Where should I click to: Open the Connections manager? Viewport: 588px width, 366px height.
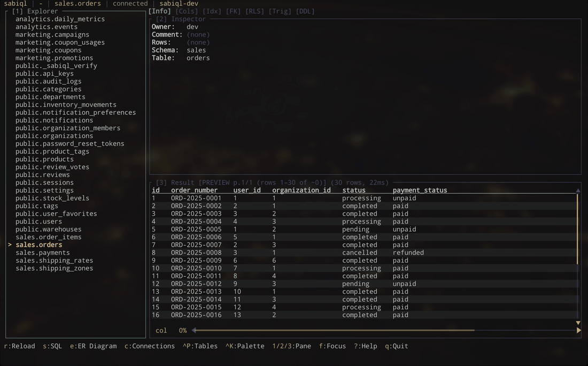tap(150, 346)
